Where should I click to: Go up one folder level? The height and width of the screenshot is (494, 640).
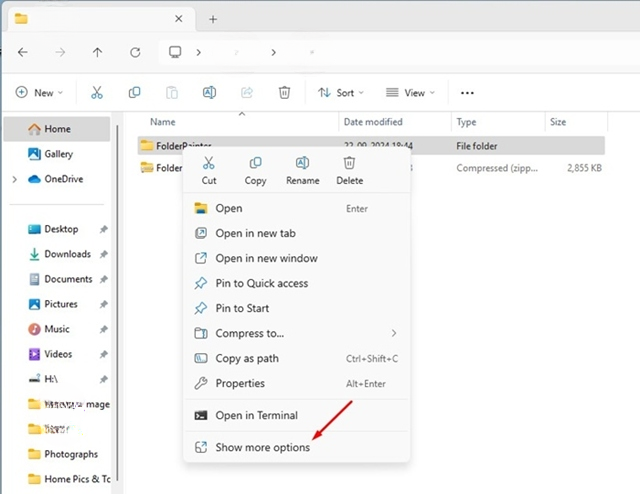[x=97, y=52]
